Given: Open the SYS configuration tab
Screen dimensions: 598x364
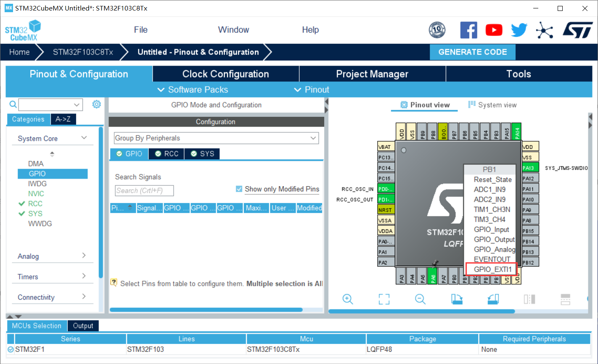Looking at the screenshot, I should pos(202,154).
